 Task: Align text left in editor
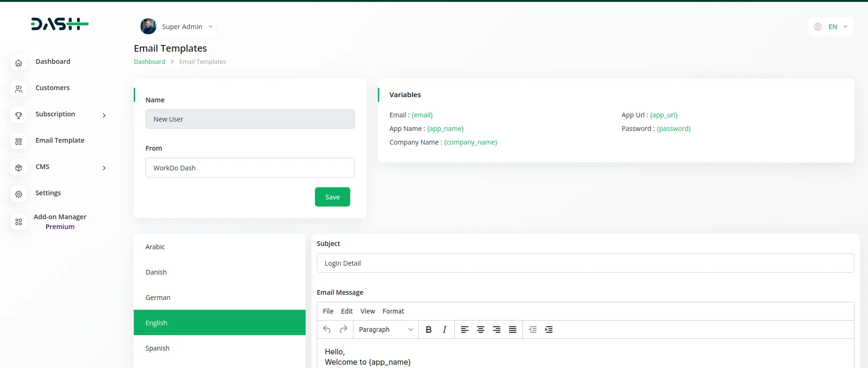[x=465, y=330]
